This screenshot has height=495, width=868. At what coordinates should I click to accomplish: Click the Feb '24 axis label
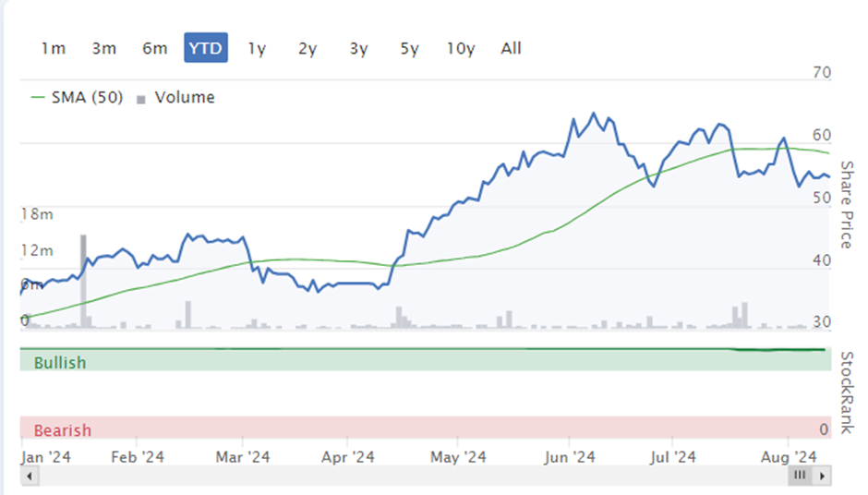click(138, 457)
